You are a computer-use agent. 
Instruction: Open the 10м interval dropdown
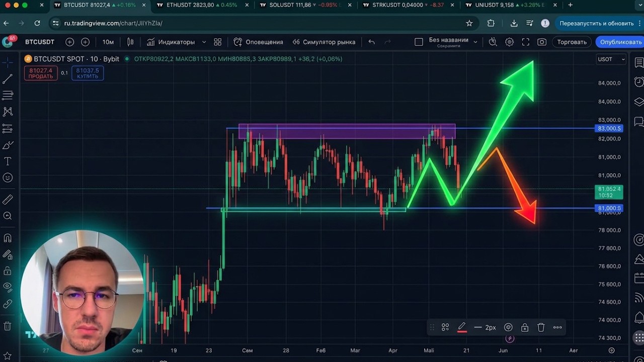coord(108,42)
